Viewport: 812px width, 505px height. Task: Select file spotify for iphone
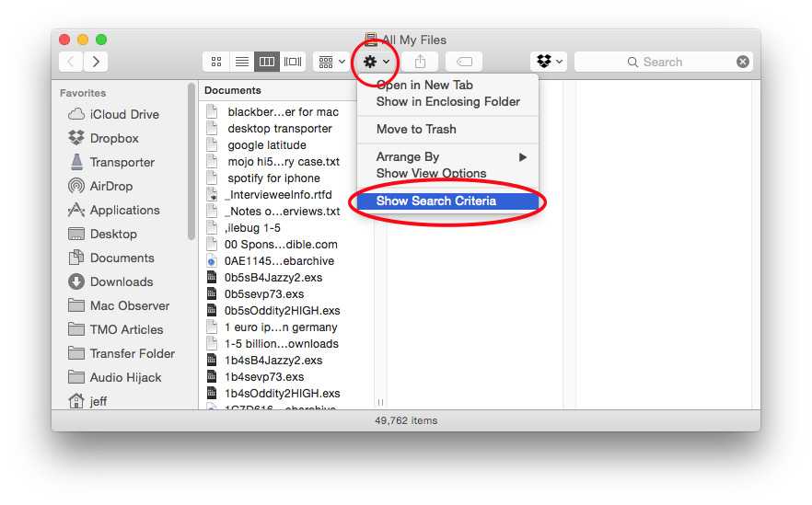(263, 178)
